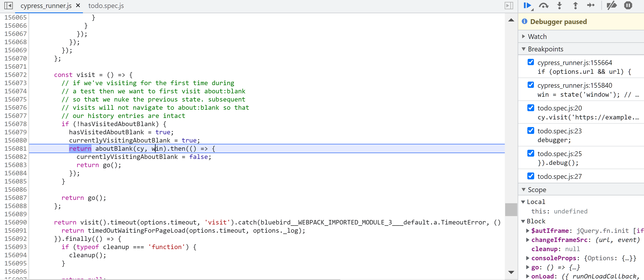The image size is (644, 280).
Task: Collapse the debugger sidebar pane
Action: 509,6
